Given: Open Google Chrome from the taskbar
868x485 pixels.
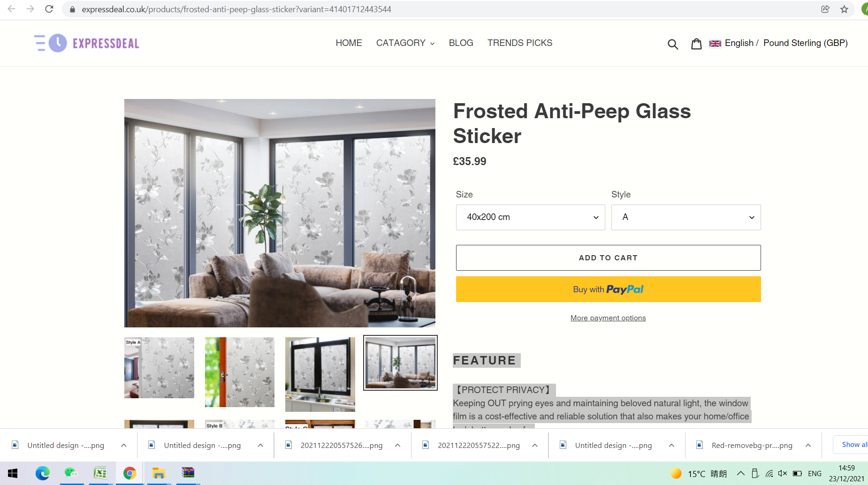Looking at the screenshot, I should tap(129, 473).
